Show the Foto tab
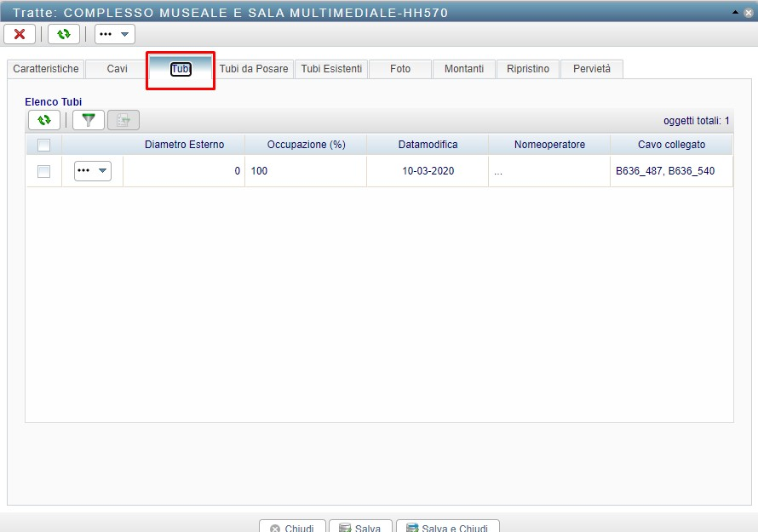The image size is (758, 532). pyautogui.click(x=400, y=69)
